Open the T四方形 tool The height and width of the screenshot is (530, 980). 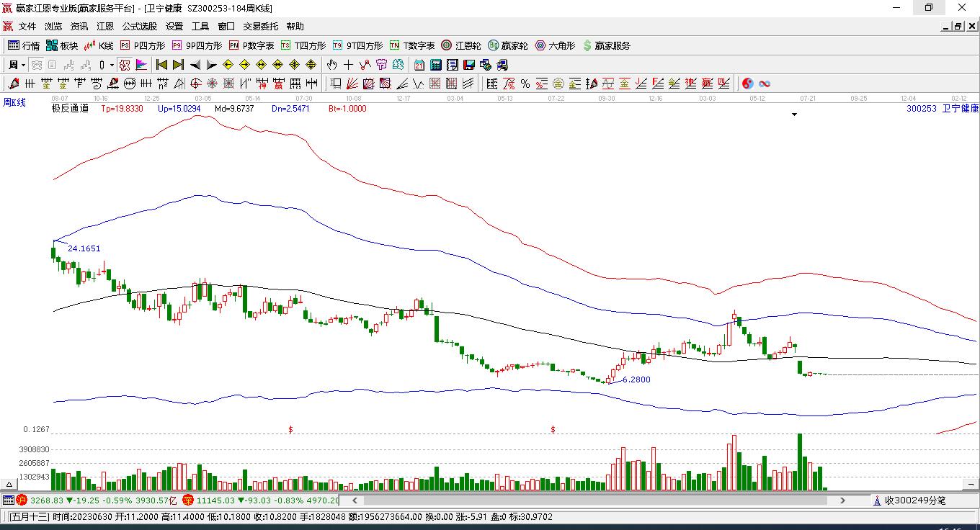303,45
